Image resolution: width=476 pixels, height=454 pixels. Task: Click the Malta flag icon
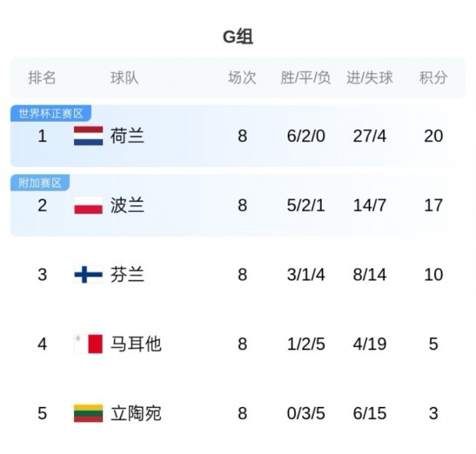88,344
